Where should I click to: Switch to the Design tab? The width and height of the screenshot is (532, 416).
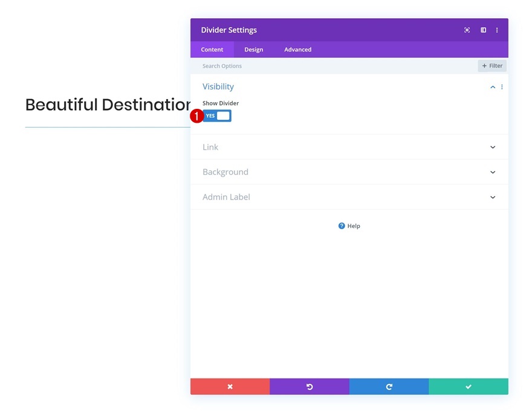[x=254, y=50]
